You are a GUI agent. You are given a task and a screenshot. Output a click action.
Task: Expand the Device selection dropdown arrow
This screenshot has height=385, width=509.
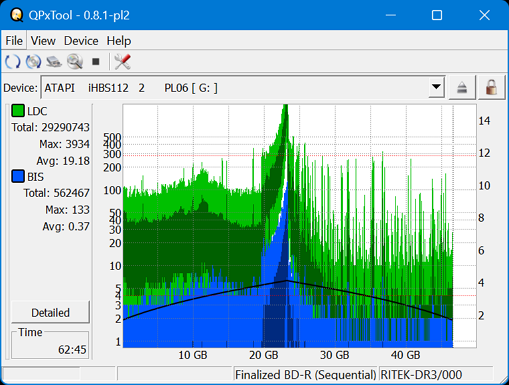pyautogui.click(x=436, y=87)
